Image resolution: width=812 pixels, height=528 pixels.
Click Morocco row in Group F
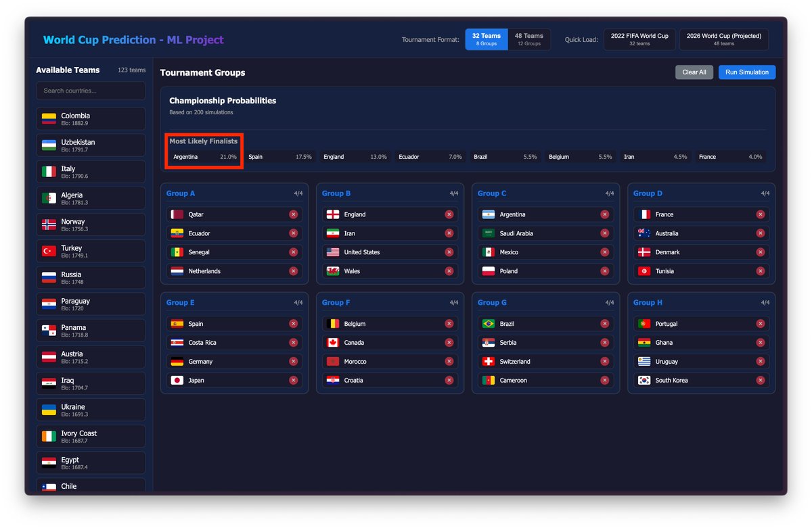390,362
